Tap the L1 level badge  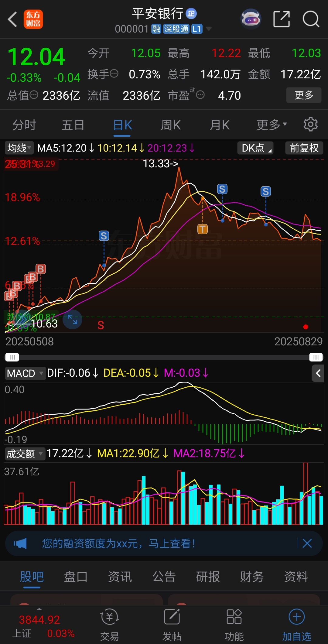pos(197,29)
